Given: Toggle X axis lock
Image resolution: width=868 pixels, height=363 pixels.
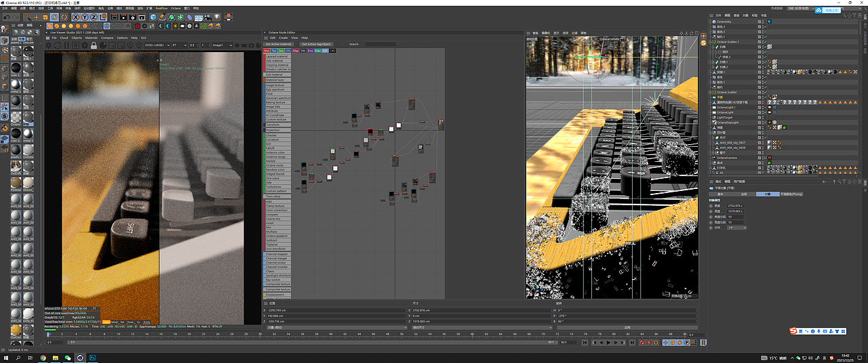Looking at the screenshot, I should [x=76, y=17].
